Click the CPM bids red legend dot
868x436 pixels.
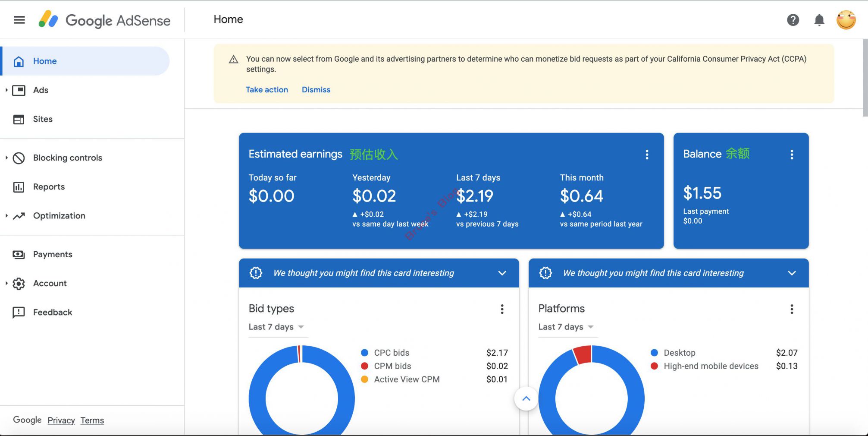click(x=364, y=366)
